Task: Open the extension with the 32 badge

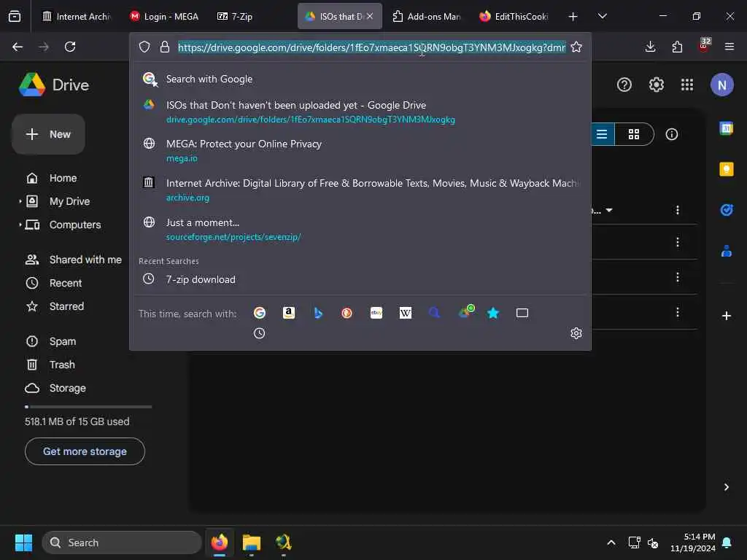Action: (x=704, y=46)
